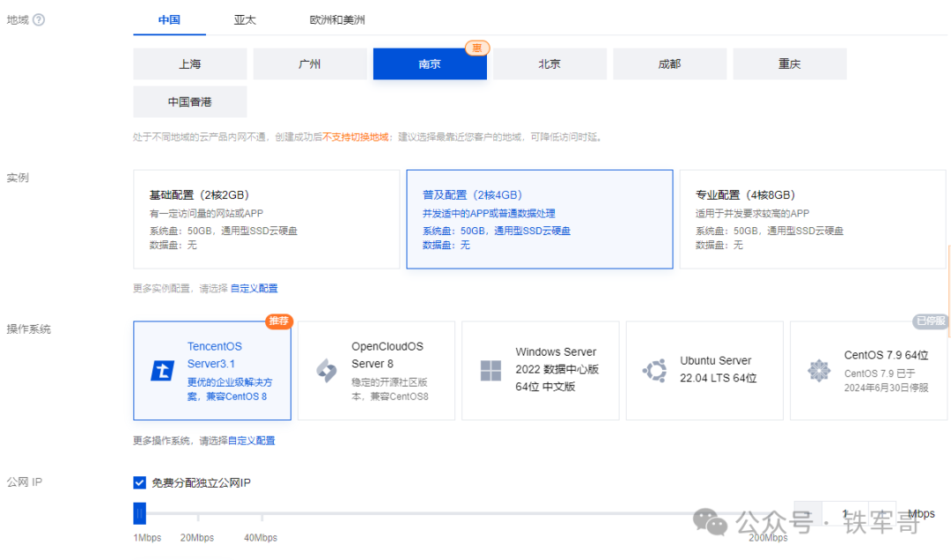Click the 推荐 badge on TencentOS card
This screenshot has height=560, width=951.
279,321
